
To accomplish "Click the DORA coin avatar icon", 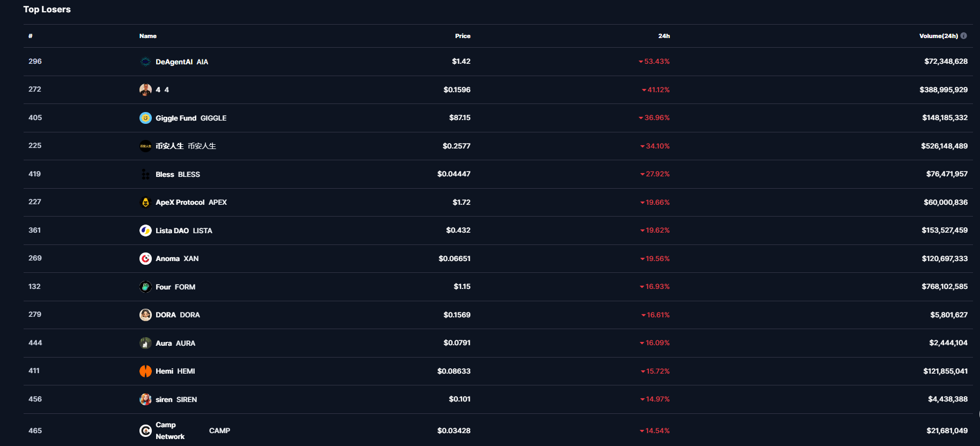I will (145, 315).
